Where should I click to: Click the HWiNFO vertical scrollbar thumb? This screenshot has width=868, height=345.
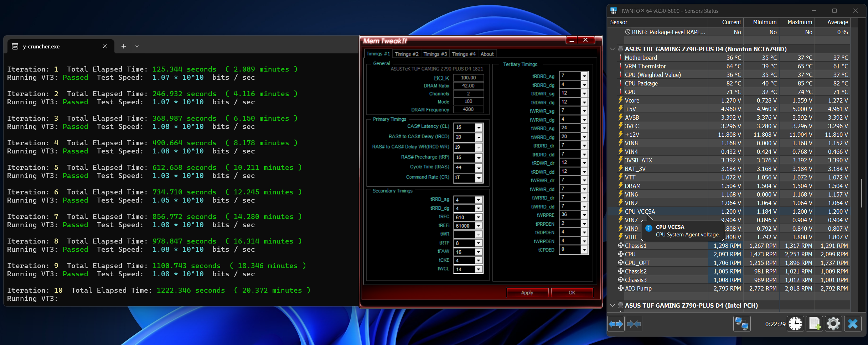(862, 192)
